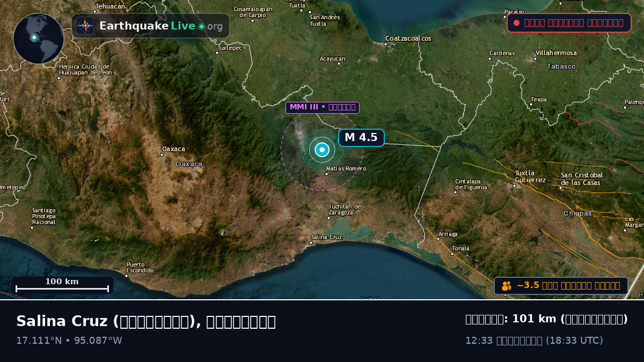The height and width of the screenshot is (362, 644).
Task: Click the earthquake epicenter marker
Action: (322, 150)
